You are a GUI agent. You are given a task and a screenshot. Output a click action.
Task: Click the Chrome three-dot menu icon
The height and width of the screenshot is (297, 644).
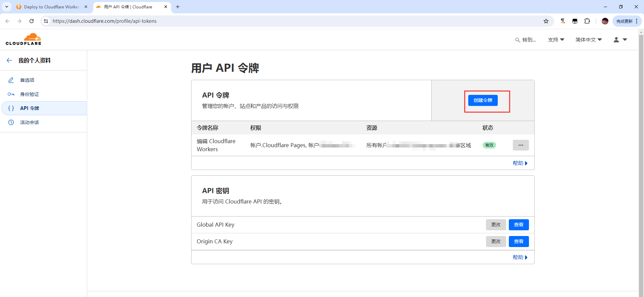point(637,21)
